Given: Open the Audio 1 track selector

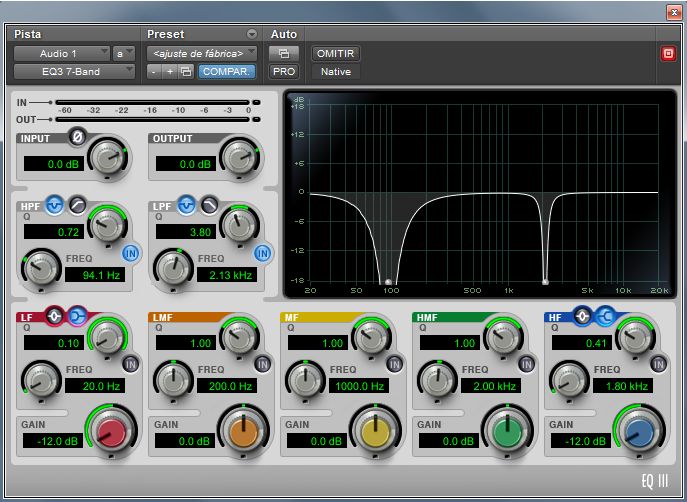Looking at the screenshot, I should pyautogui.click(x=60, y=53).
